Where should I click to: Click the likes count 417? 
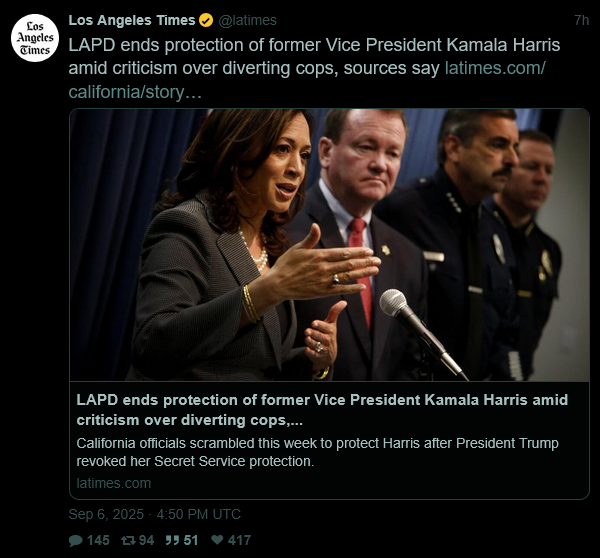tap(239, 540)
